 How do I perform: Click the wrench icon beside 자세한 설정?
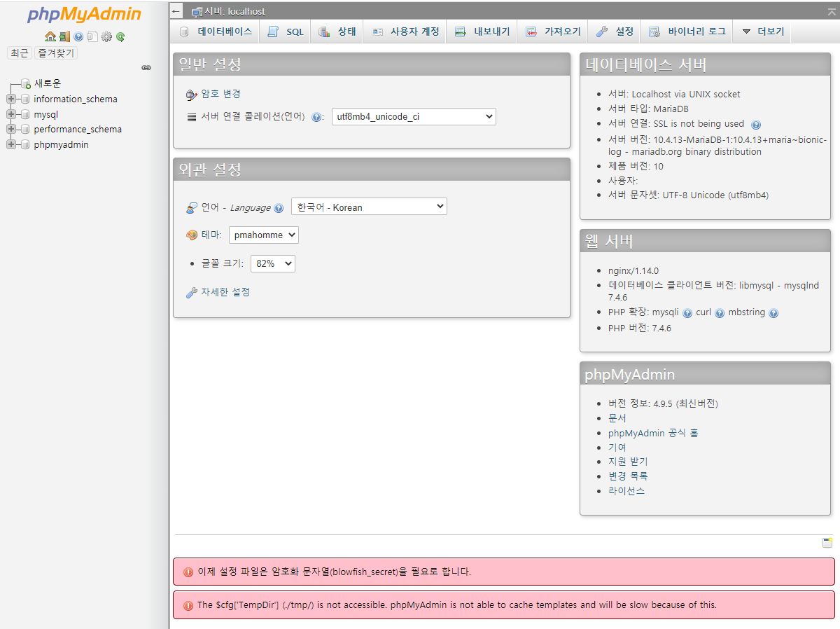tap(192, 293)
